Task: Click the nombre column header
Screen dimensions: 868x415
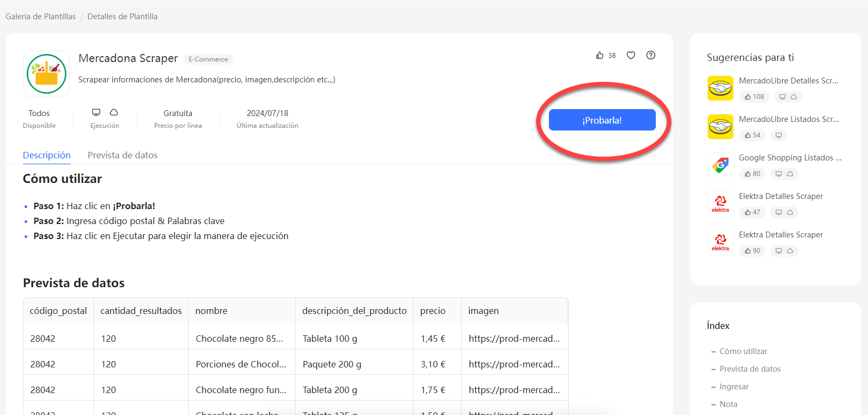Action: (x=242, y=311)
